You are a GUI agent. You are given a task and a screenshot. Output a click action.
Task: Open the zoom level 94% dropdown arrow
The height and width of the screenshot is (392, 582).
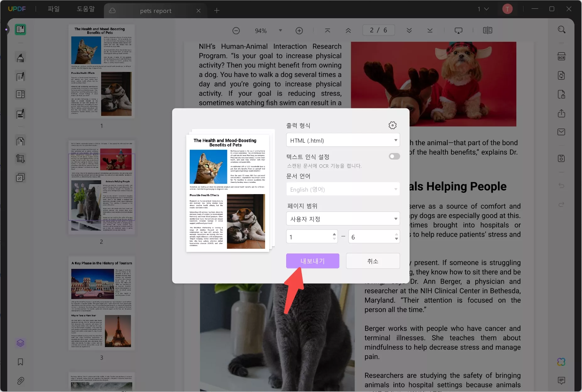280,30
